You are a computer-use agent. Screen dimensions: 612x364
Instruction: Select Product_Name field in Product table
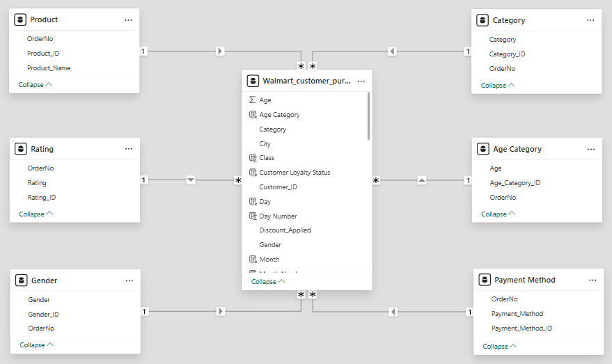pos(49,68)
